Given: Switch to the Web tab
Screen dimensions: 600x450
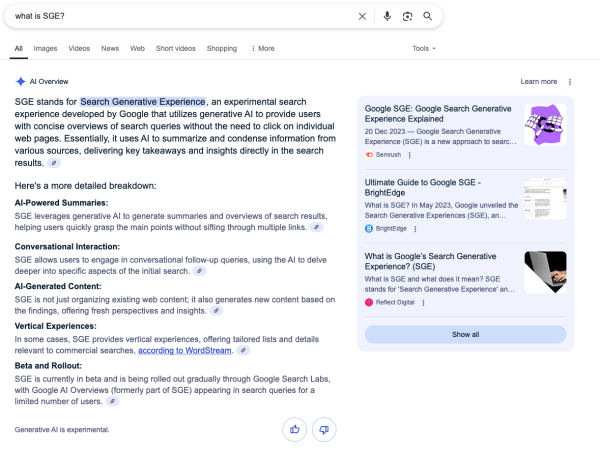Looking at the screenshot, I should click(x=137, y=49).
